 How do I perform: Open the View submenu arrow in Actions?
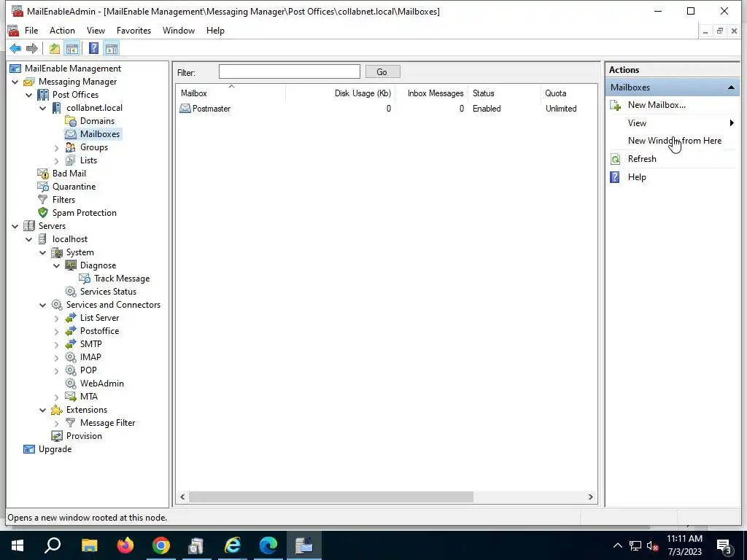(x=732, y=122)
